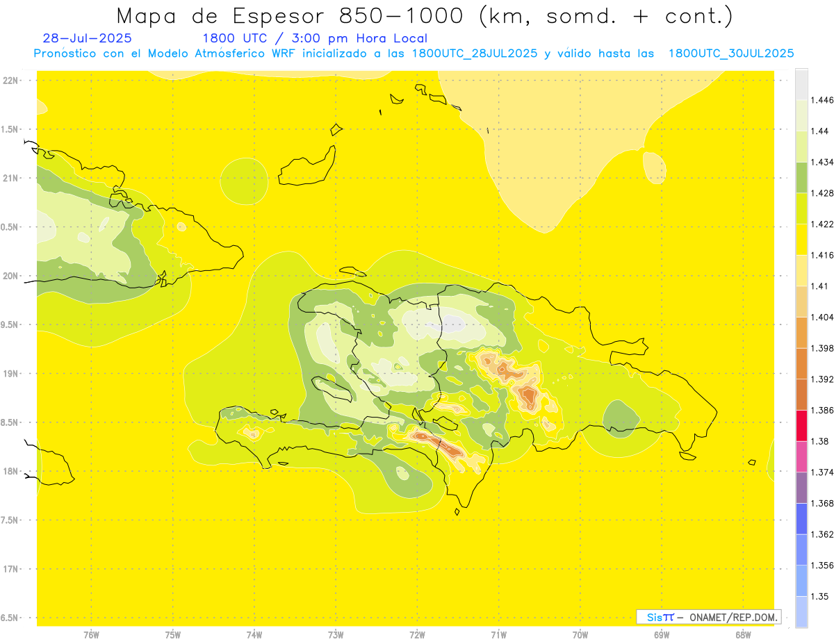Click the "19N" latitude label
This screenshot has height=644, width=834.
point(10,374)
